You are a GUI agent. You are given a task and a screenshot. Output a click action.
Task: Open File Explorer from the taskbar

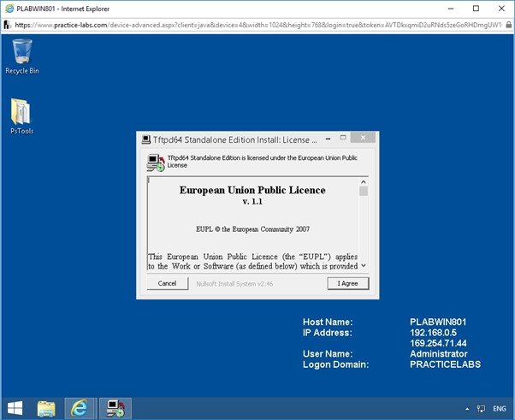pos(46,409)
